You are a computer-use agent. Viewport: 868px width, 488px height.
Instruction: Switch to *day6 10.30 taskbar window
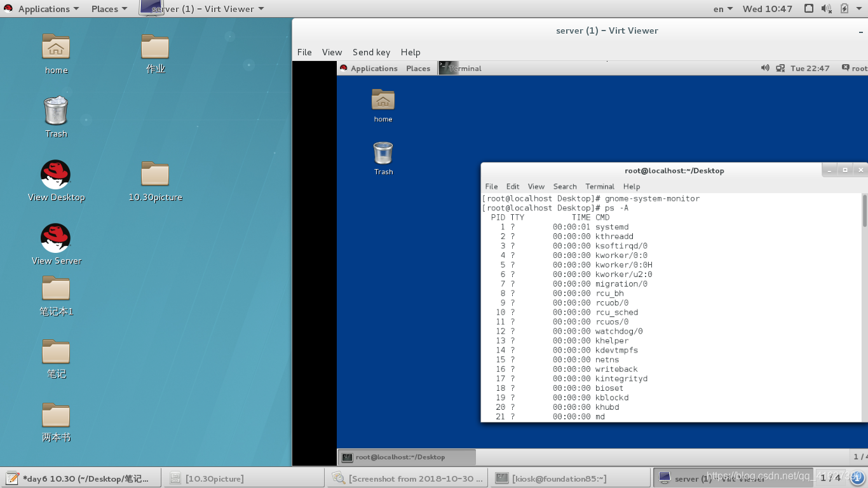tap(80, 478)
